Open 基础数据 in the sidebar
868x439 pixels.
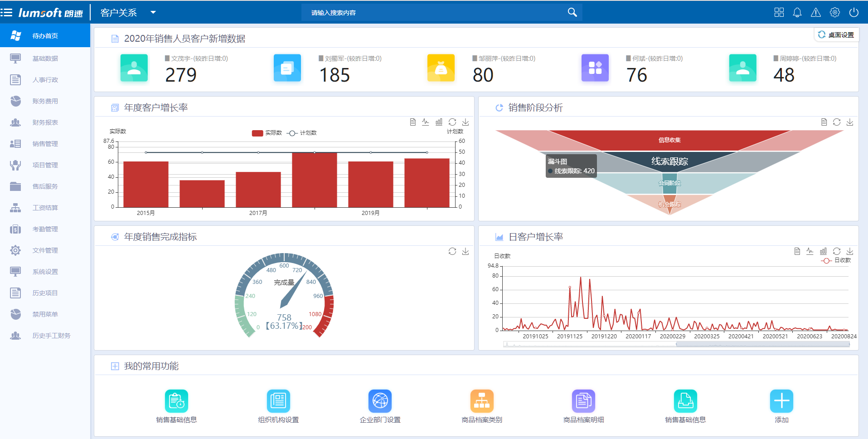tap(45, 59)
